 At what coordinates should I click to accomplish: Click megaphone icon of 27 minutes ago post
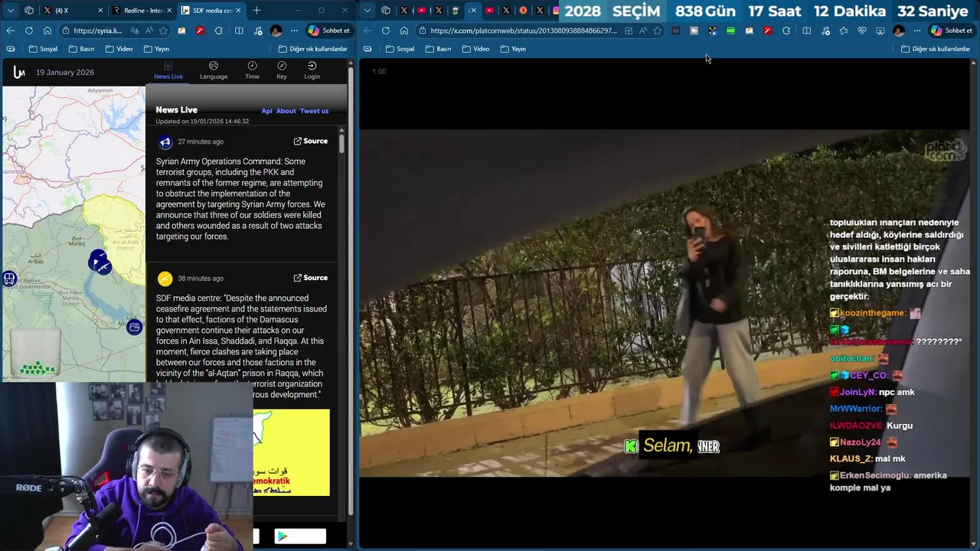[x=165, y=142]
